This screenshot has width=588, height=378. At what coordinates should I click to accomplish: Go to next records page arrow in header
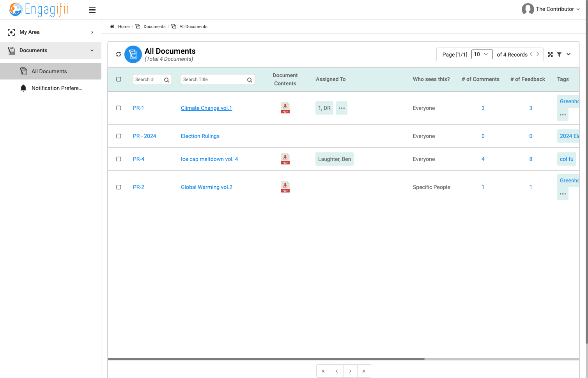[538, 54]
